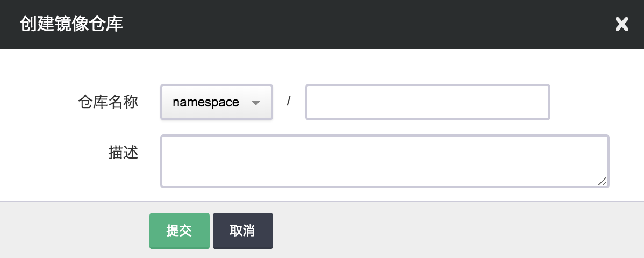Click the 描述 field label
Viewport: 644px width, 258px height.
[123, 153]
